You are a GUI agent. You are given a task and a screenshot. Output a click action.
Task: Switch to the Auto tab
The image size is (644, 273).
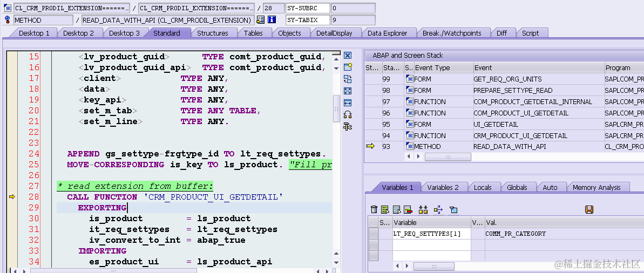550,188
